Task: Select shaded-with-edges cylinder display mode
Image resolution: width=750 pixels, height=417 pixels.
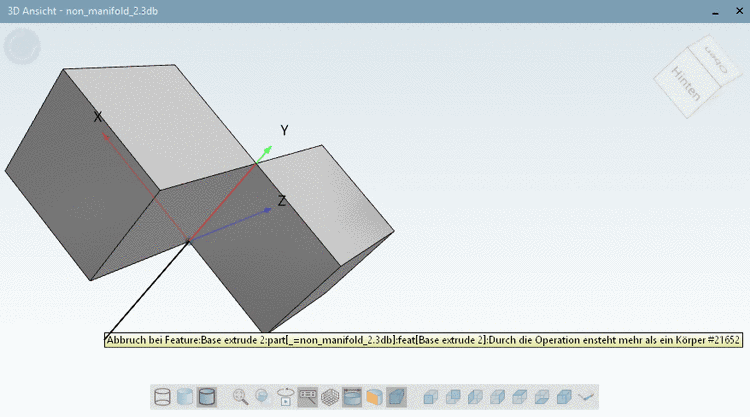Action: (207, 397)
